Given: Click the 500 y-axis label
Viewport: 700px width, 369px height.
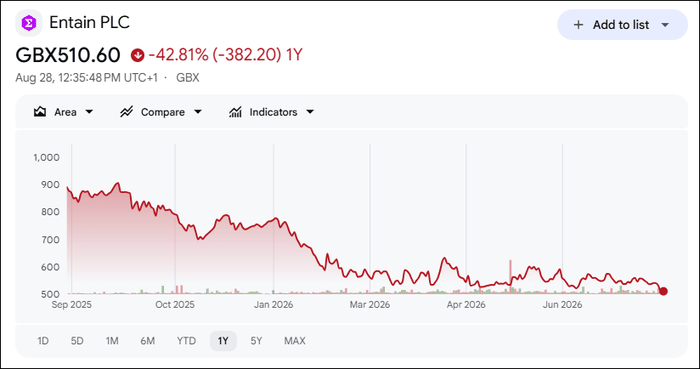Looking at the screenshot, I should [x=51, y=294].
